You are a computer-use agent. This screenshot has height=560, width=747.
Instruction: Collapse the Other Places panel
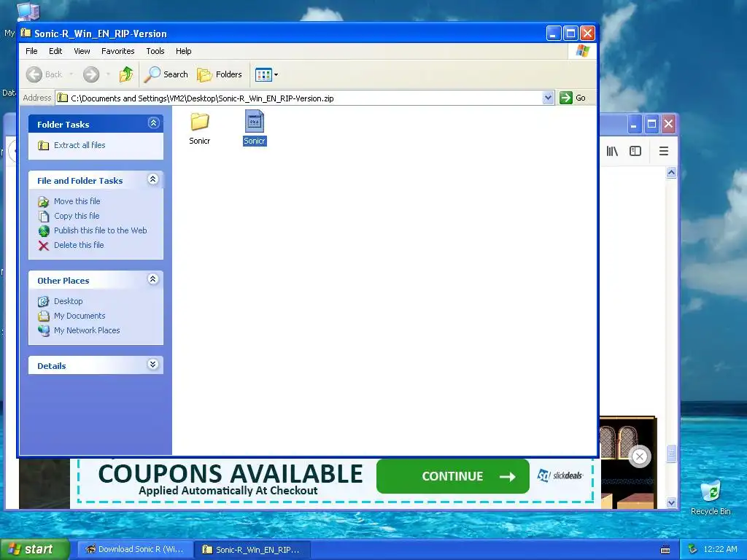click(153, 279)
